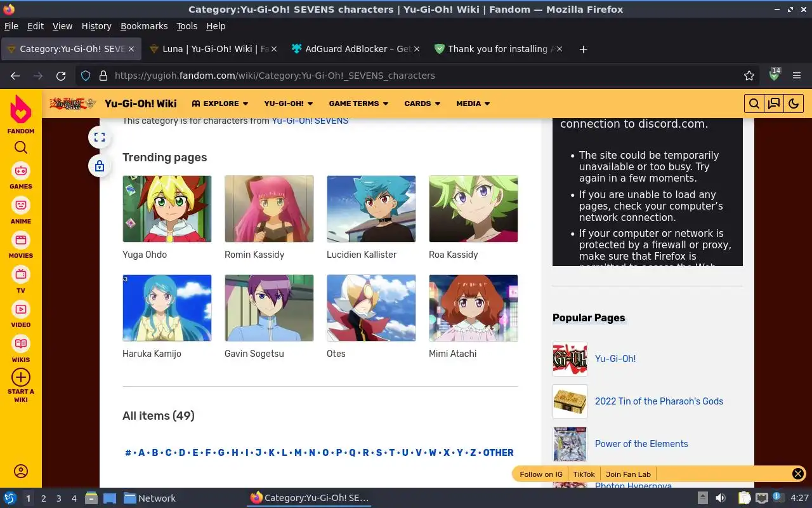Expand the GAME TERMS dropdown

point(358,104)
